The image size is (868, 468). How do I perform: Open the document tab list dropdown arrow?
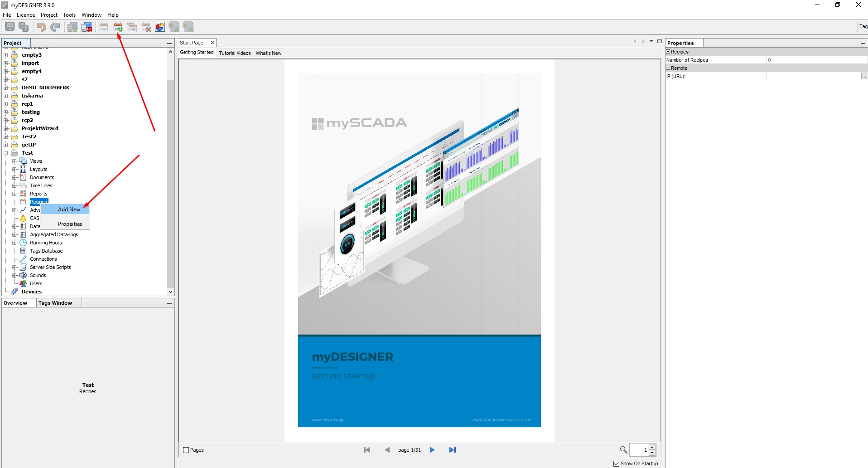[651, 41]
